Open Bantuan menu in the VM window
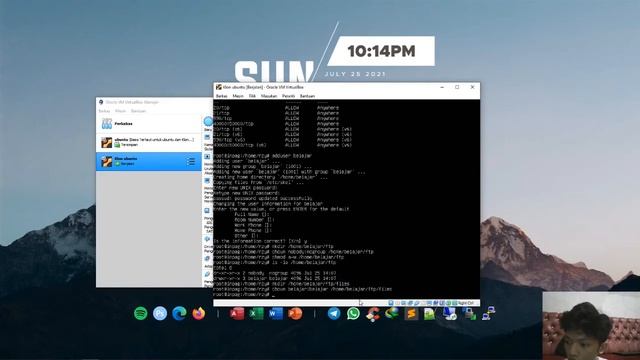640x360 pixels. coord(307,96)
